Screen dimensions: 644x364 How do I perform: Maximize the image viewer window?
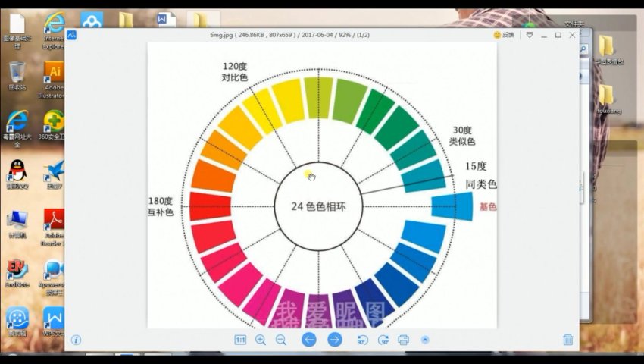click(558, 35)
